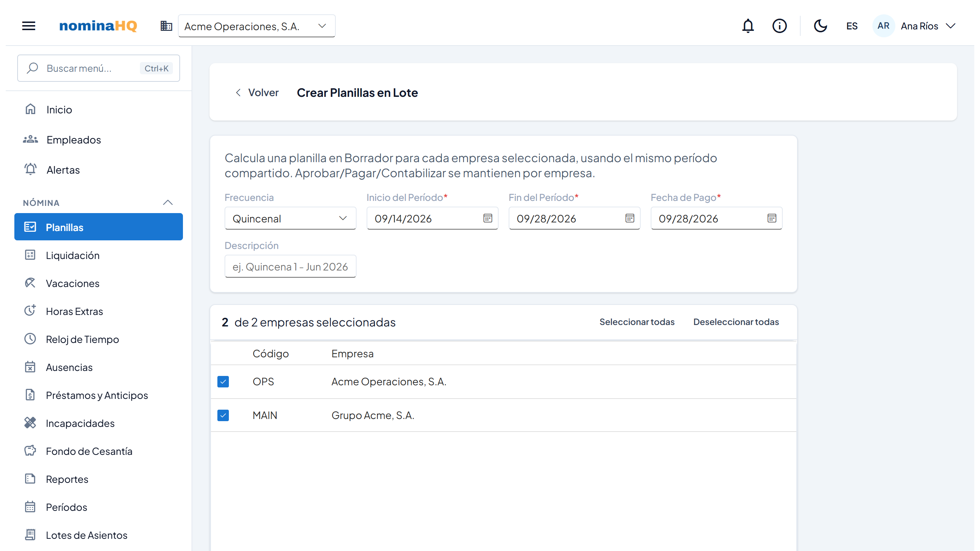Open Reportes menu item
The image size is (980, 551).
[x=99, y=479]
